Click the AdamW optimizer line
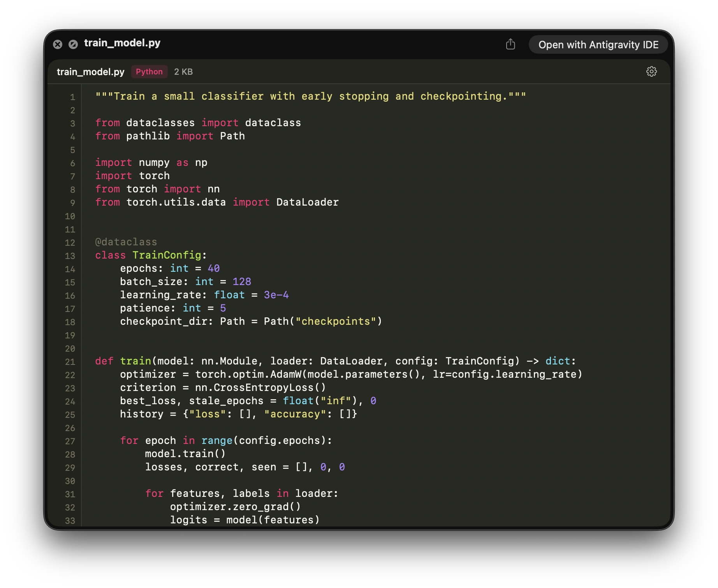Viewport: 718px width, 588px height. pos(351,374)
